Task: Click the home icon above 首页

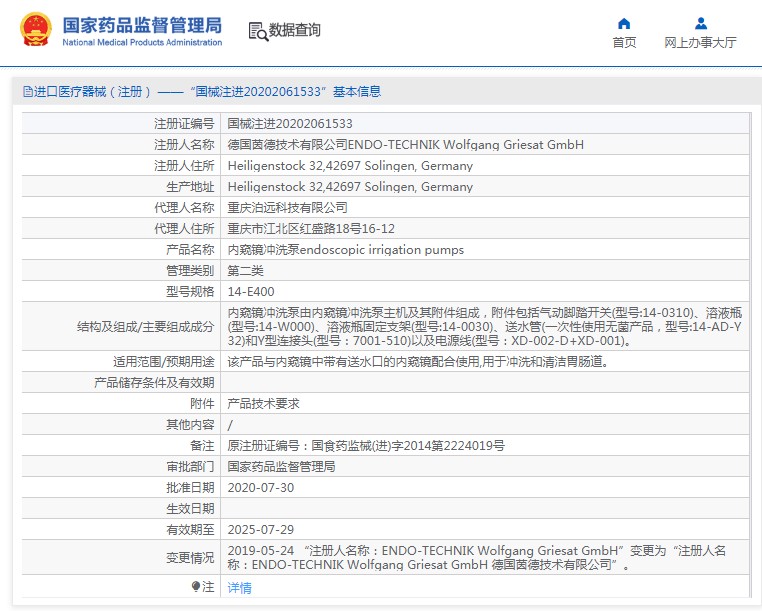Action: click(x=624, y=23)
